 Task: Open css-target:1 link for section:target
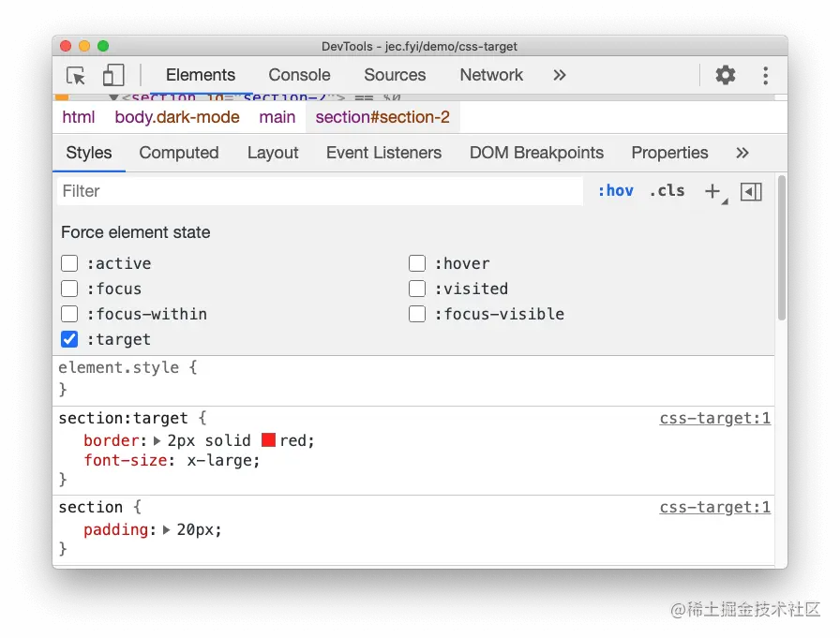pyautogui.click(x=714, y=418)
